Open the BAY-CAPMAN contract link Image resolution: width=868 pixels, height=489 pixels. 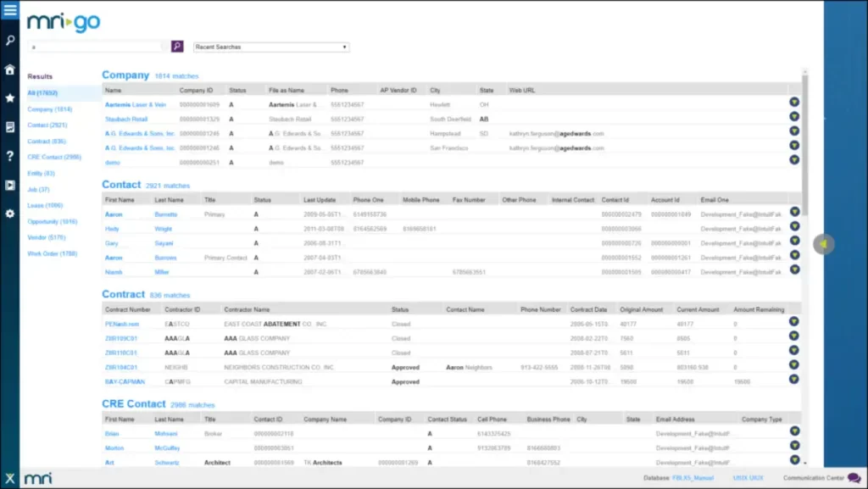[125, 381]
